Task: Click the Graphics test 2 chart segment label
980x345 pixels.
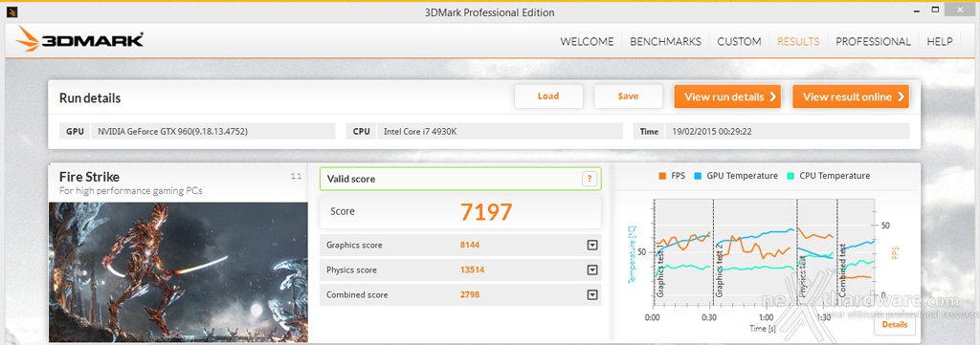Action: (720, 270)
